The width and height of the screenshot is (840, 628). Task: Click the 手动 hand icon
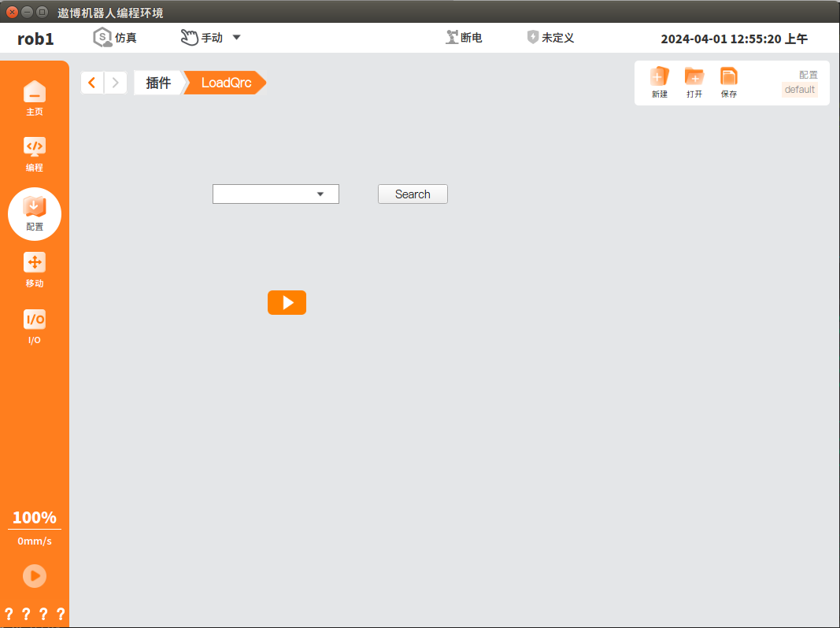click(x=189, y=38)
